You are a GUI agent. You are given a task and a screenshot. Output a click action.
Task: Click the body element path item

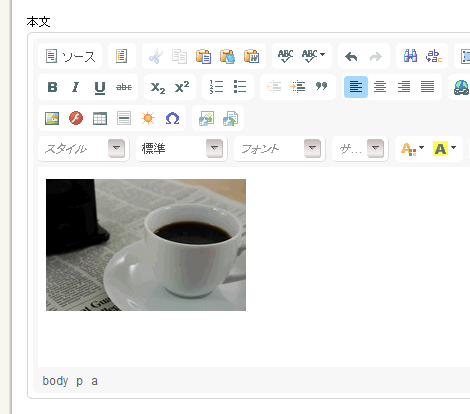tap(55, 381)
